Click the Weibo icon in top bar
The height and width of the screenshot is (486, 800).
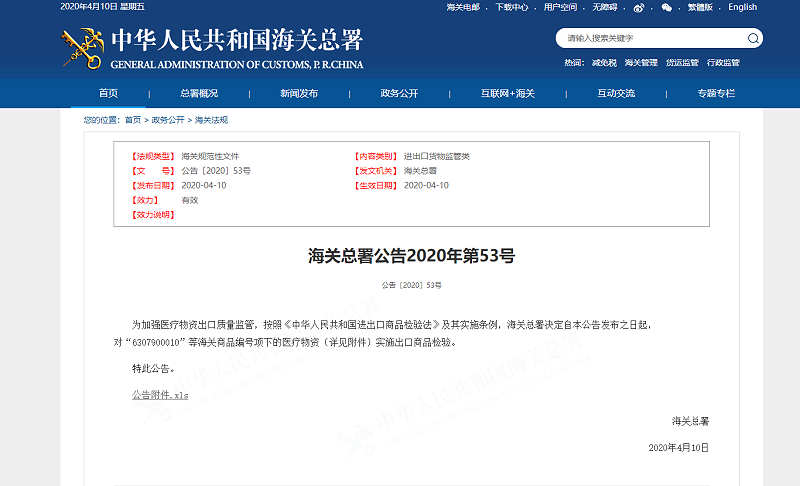pyautogui.click(x=640, y=8)
